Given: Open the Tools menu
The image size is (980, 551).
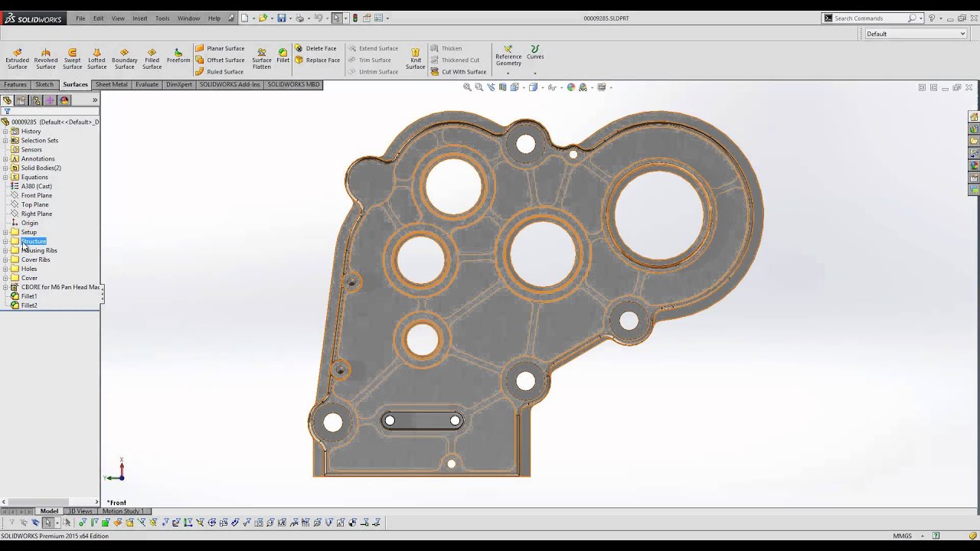Looking at the screenshot, I should tap(162, 18).
